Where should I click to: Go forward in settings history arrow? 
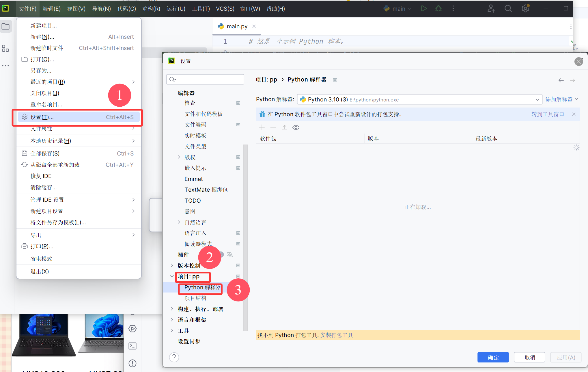(x=572, y=80)
